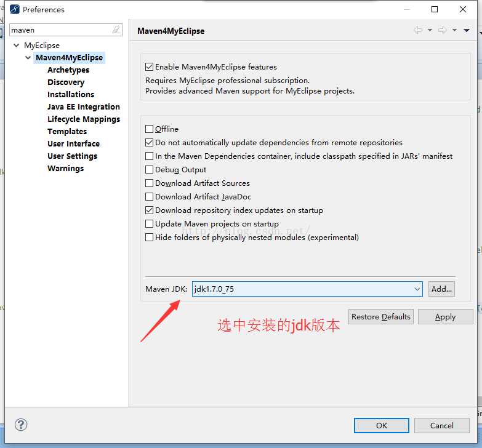Maximize the Preferences window
Image resolution: width=482 pixels, height=448 pixels.
(435, 9)
